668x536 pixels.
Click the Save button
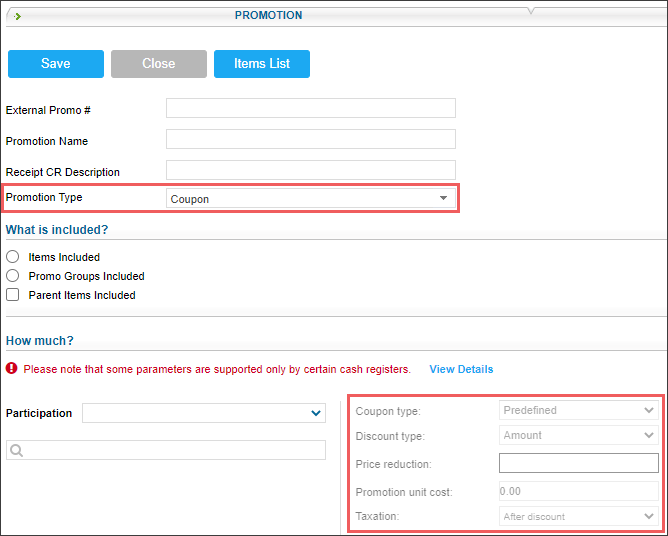(56, 64)
